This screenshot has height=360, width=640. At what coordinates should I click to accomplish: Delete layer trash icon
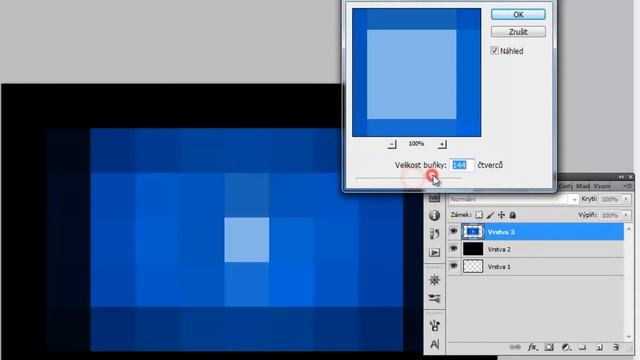point(616,347)
